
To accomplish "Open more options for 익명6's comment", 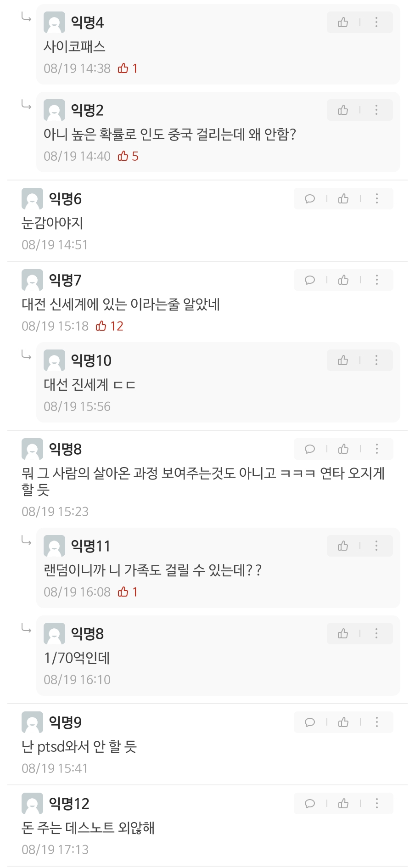I will tap(377, 198).
